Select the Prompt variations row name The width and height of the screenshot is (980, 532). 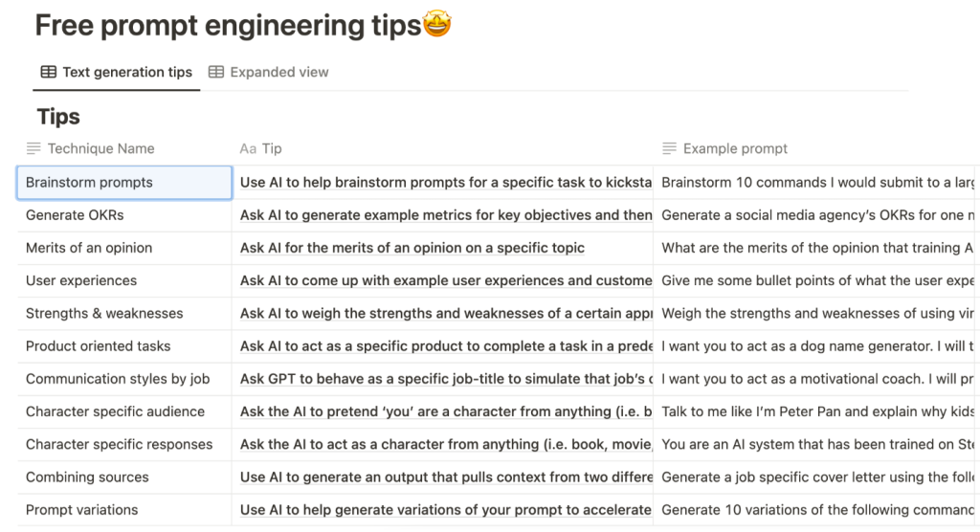click(124, 509)
